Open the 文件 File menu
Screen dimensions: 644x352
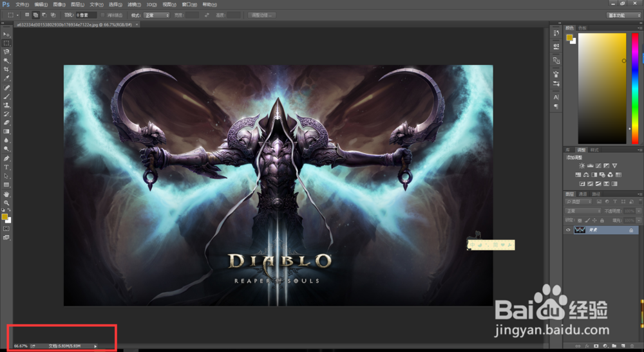(x=22, y=5)
